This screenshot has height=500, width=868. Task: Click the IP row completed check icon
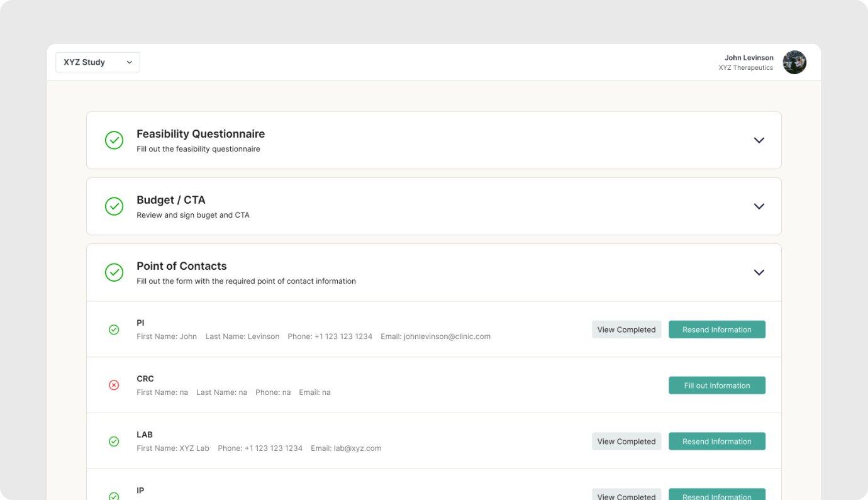click(x=114, y=496)
